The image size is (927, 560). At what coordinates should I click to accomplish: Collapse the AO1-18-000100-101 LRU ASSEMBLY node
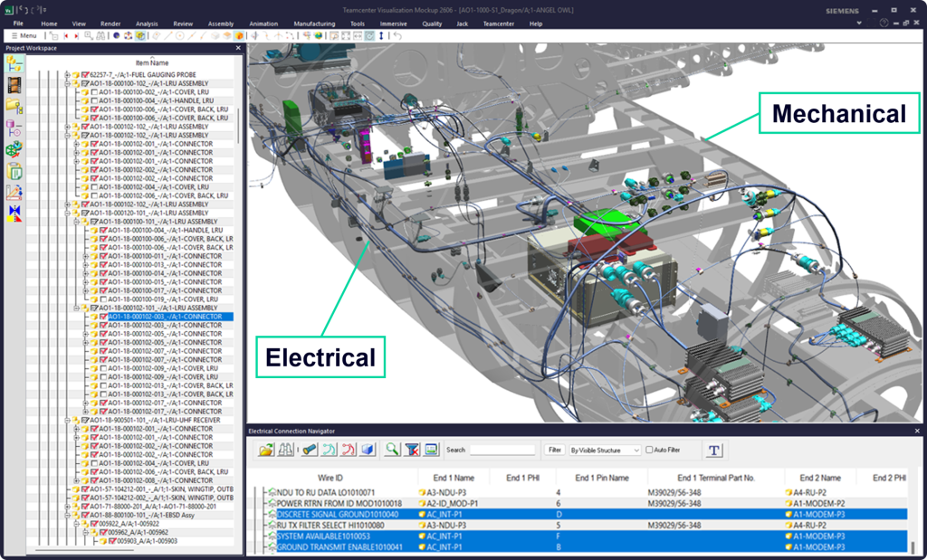pyautogui.click(x=76, y=222)
